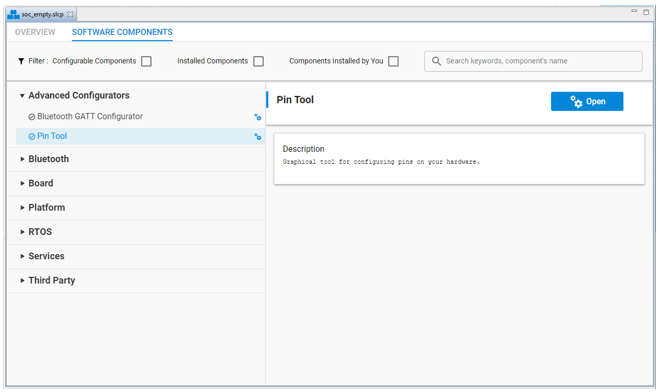659x392 pixels.
Task: Click the component search input field
Action: (533, 61)
